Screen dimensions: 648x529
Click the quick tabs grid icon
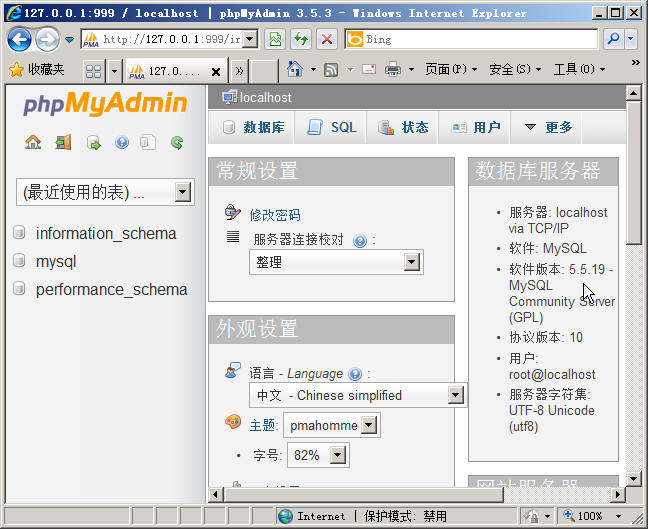click(x=93, y=71)
